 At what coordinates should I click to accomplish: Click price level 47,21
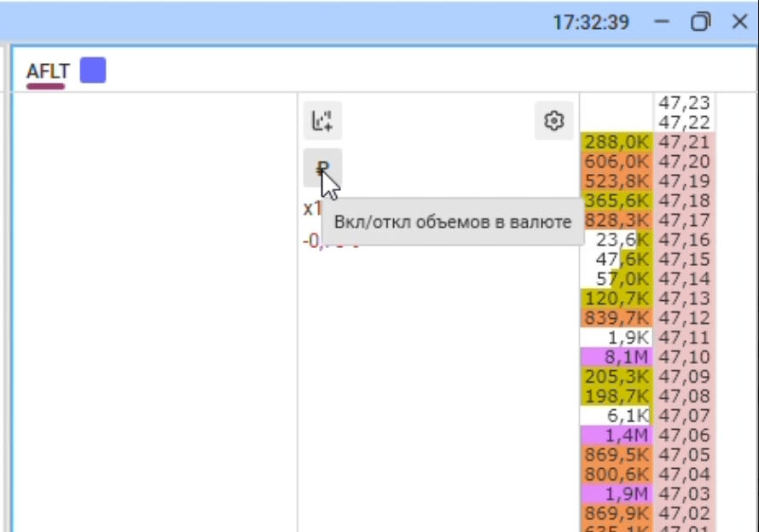(x=684, y=142)
